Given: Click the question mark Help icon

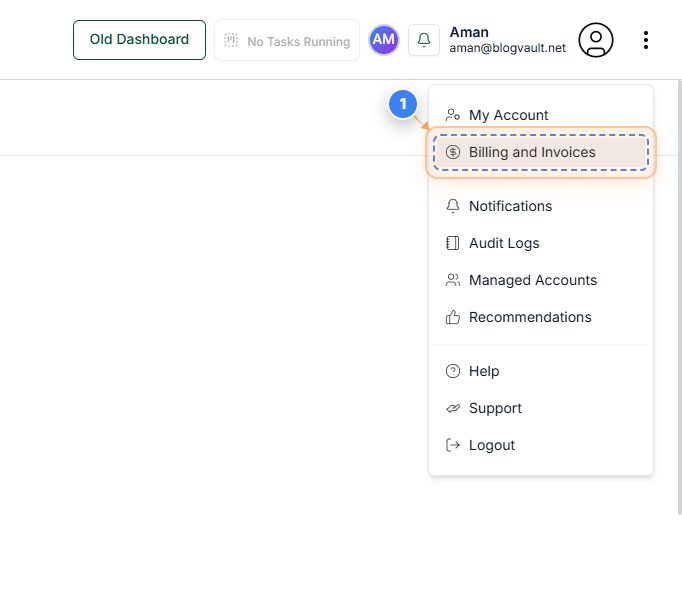Looking at the screenshot, I should pos(453,371).
